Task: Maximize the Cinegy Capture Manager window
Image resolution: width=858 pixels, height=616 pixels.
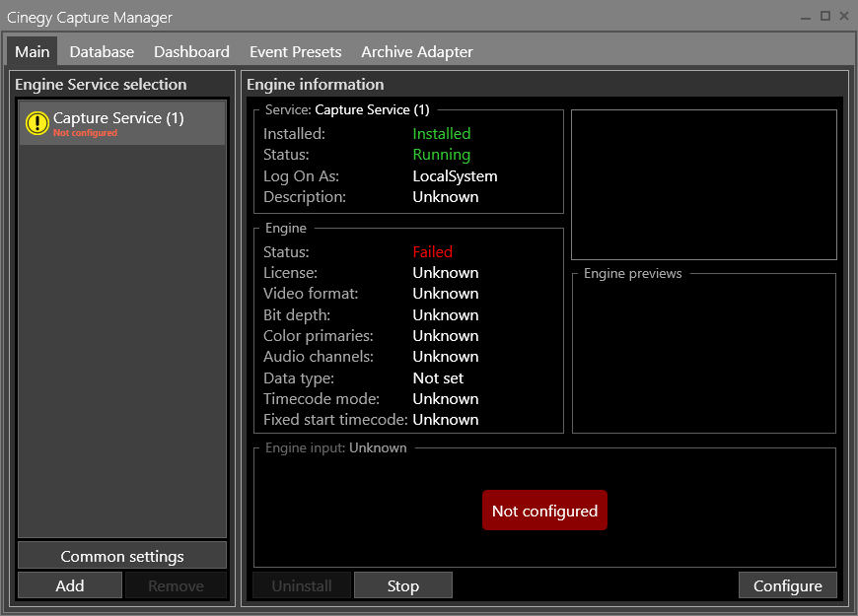Action: click(x=825, y=16)
